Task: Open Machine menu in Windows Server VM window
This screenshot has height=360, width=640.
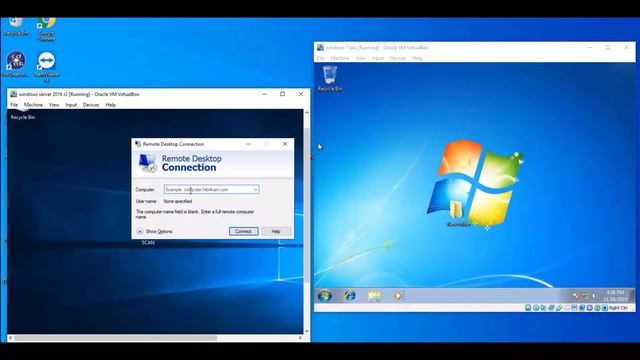Action: pos(33,105)
